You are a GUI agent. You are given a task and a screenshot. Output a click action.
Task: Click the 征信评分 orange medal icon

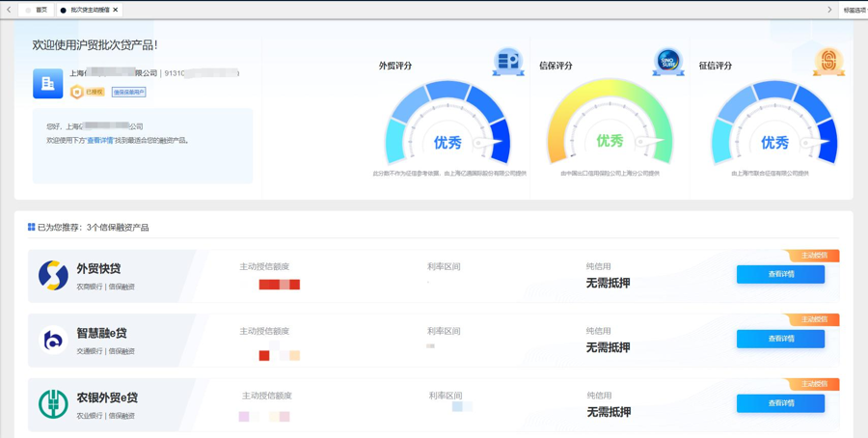click(x=828, y=62)
